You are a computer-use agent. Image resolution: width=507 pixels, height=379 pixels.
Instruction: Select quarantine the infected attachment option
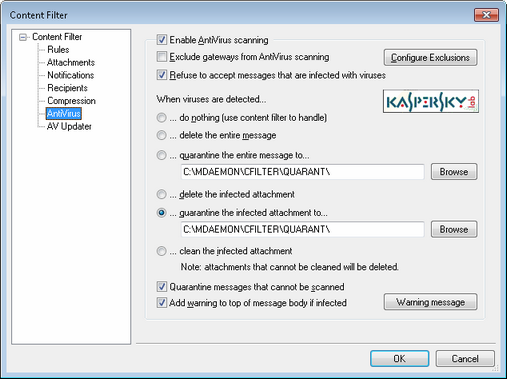(162, 213)
